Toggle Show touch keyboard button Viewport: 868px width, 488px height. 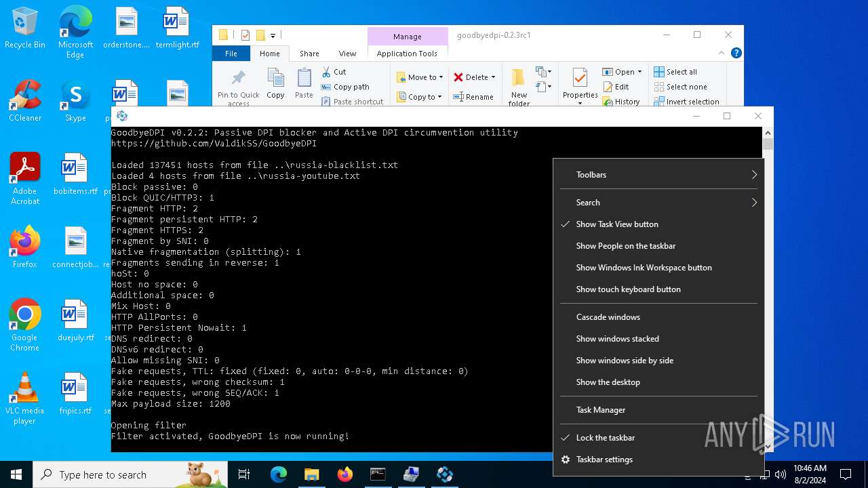click(x=658, y=289)
